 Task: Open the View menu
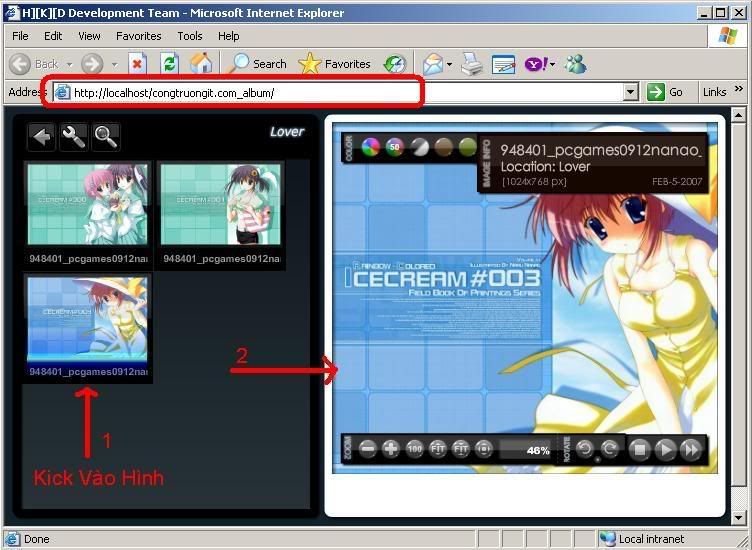coord(89,36)
